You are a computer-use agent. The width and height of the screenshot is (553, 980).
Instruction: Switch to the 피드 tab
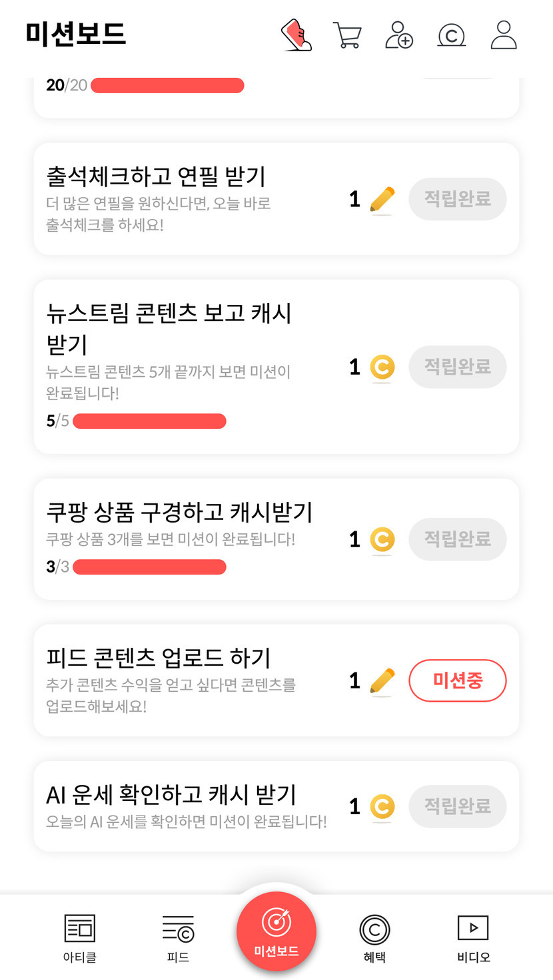pos(178,937)
